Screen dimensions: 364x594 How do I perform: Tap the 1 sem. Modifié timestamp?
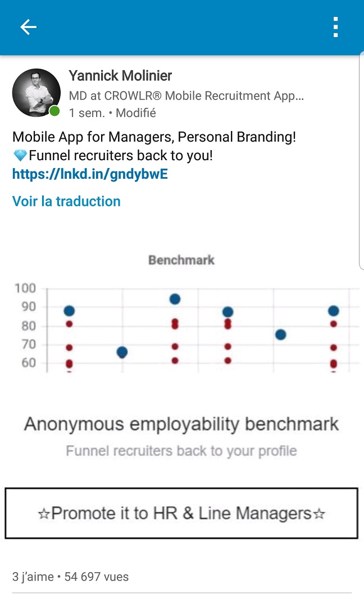[112, 113]
